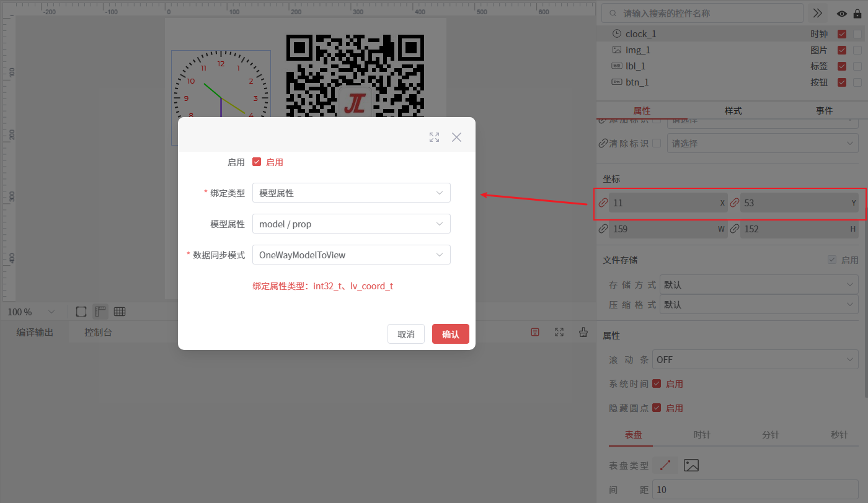This screenshot has height=503, width=868.
Task: Switch to 样式 tab
Action: (733, 111)
